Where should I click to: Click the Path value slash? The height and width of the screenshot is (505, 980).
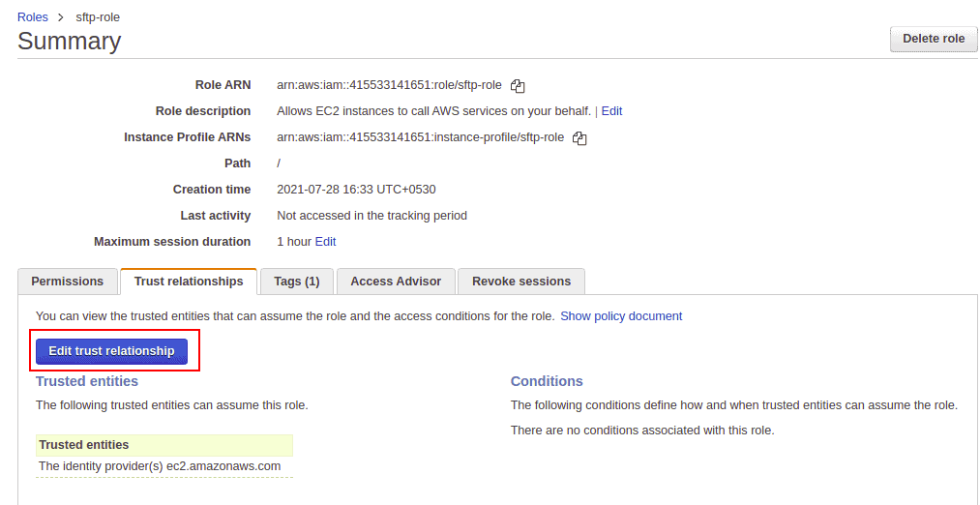point(279,163)
